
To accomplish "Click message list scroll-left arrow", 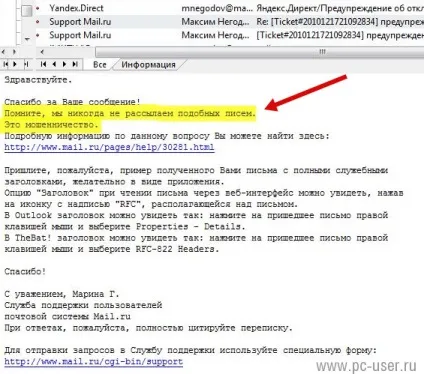I will pyautogui.click(x=42, y=52).
